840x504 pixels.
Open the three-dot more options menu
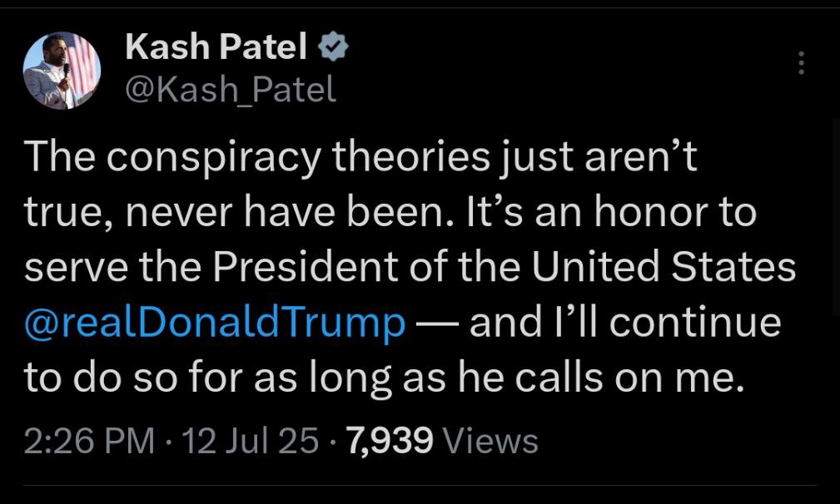coord(802,62)
